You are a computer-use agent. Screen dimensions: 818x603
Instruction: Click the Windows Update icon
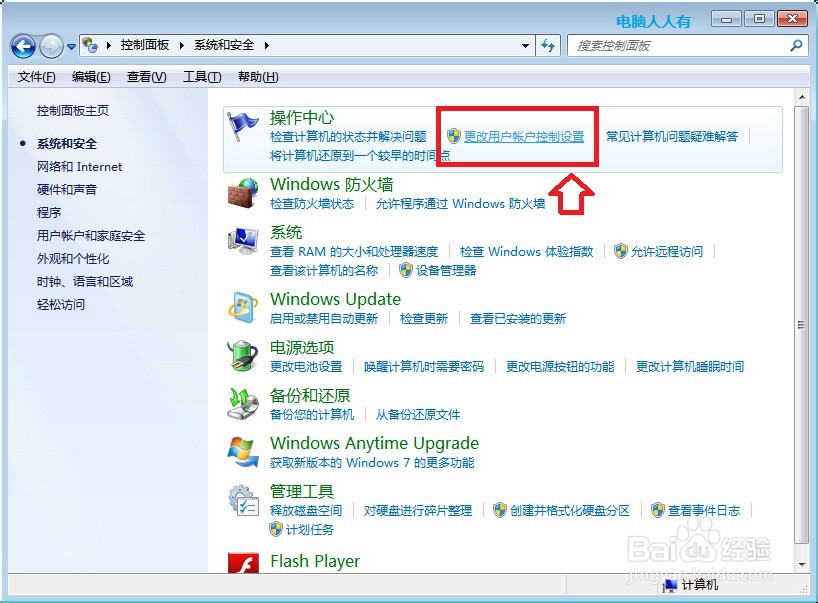243,307
